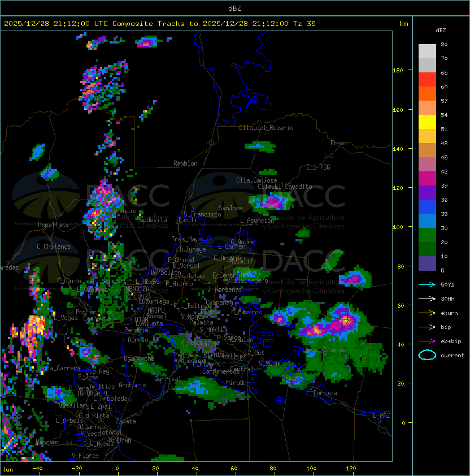Click the '180' tick on right km axis
Image resolution: width=470 pixels, height=476 pixels.
398,71
